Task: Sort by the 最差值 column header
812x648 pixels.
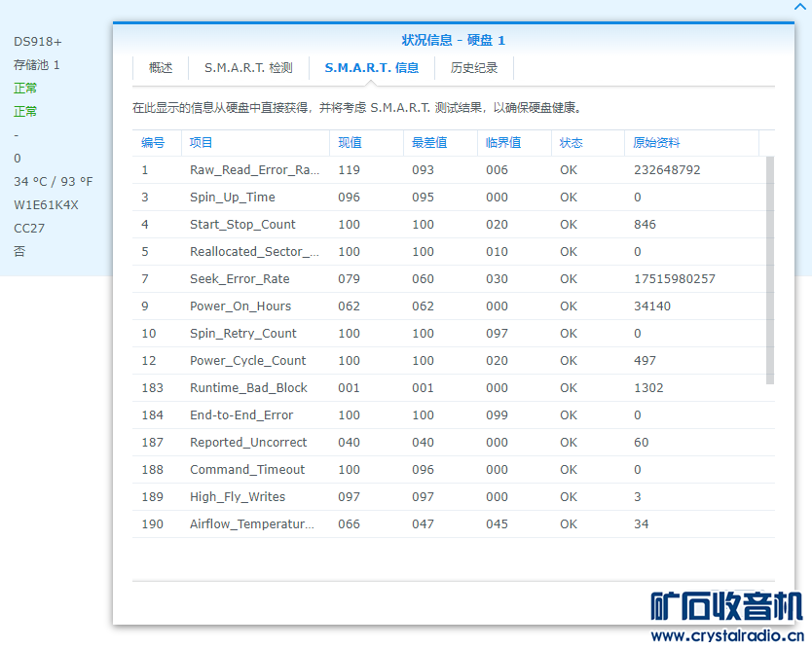Action: click(x=440, y=143)
